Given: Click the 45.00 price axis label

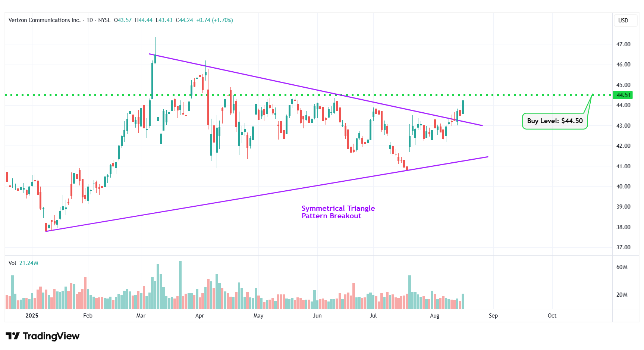Looking at the screenshot, I should tap(623, 85).
